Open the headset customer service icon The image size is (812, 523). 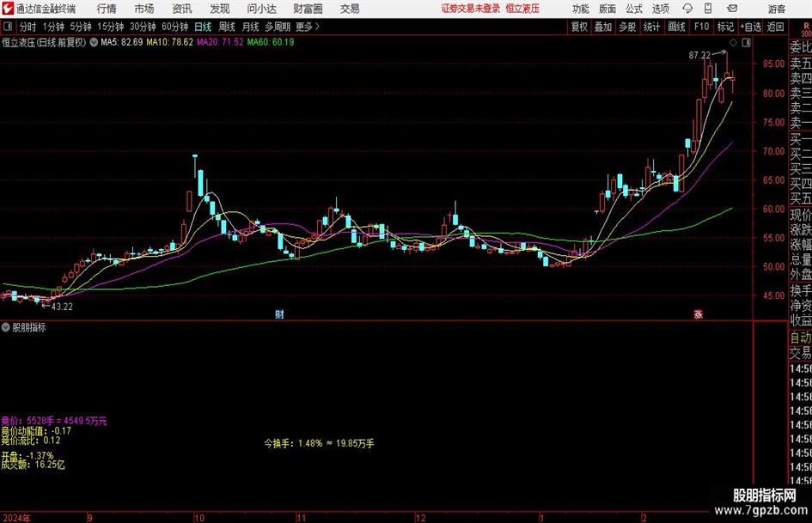[x=687, y=9]
